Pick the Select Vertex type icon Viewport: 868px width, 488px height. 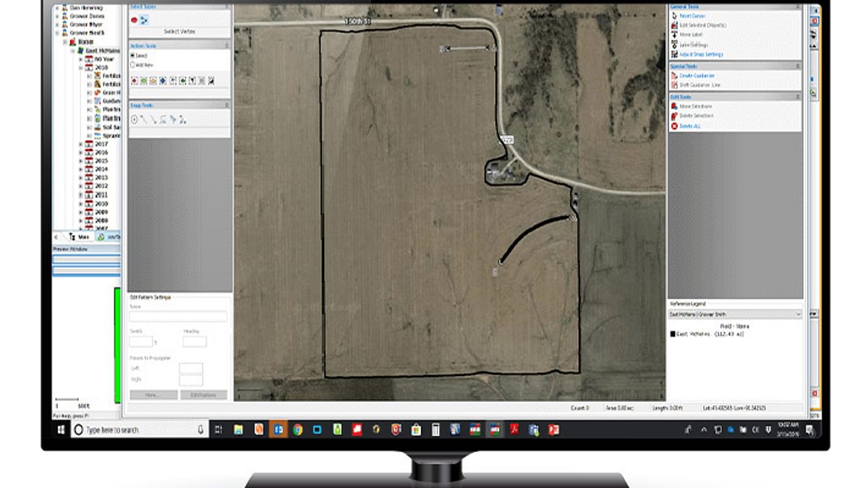pyautogui.click(x=144, y=20)
